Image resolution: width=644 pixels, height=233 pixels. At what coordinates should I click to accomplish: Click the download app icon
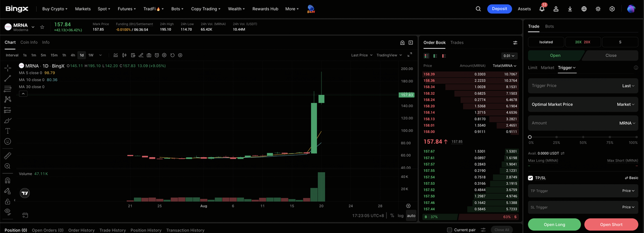[570, 9]
